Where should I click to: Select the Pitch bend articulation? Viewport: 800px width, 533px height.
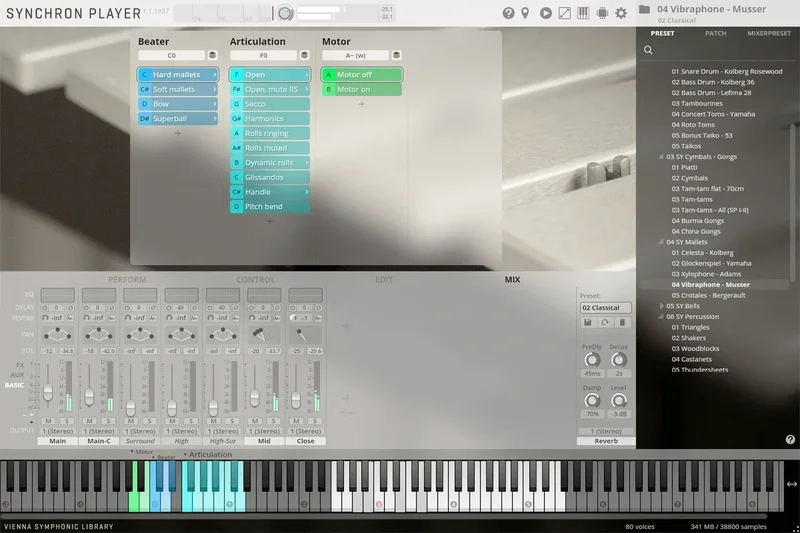coord(269,207)
